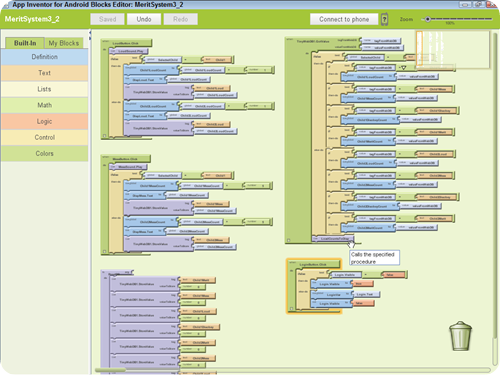Toggle collapse box on TinyWebDB1.GotValue block
Viewport: 500px width, 375px height.
coord(289,240)
